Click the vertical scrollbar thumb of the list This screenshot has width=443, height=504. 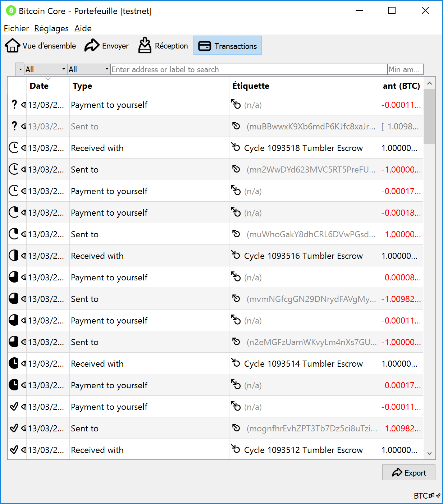[429, 116]
